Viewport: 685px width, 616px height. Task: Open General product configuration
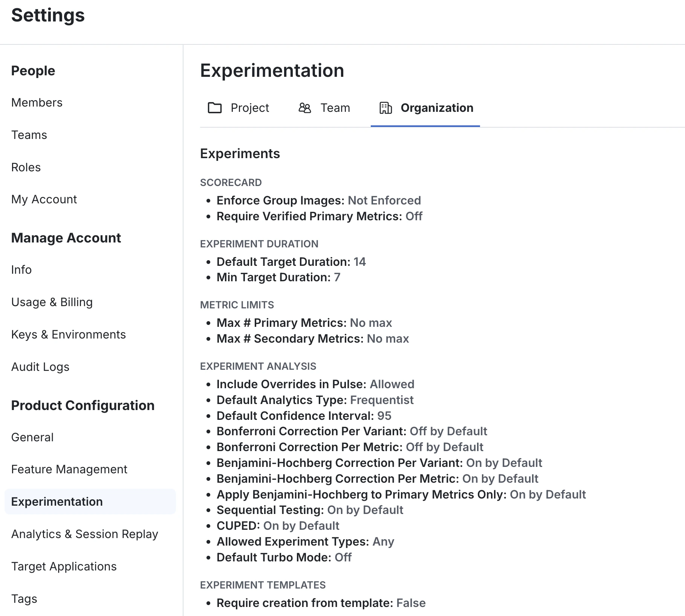coord(32,437)
